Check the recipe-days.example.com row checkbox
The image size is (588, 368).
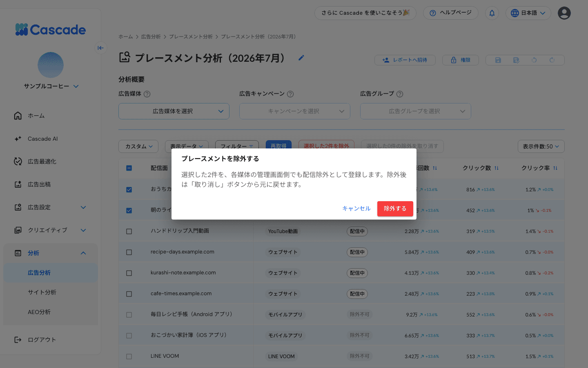[129, 252]
